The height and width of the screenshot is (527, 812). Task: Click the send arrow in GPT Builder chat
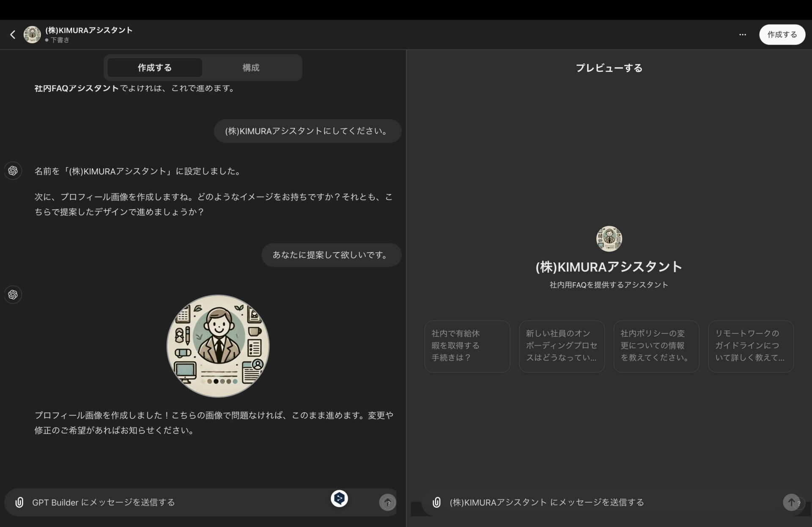pyautogui.click(x=387, y=502)
